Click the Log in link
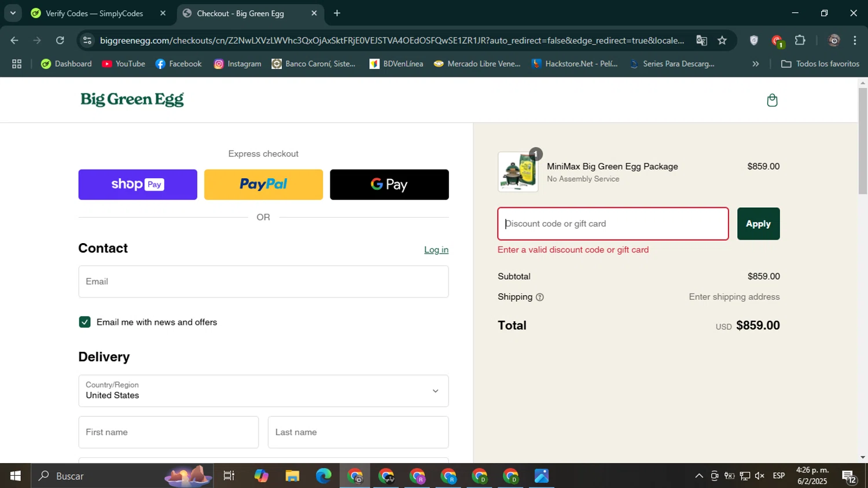 (436, 249)
